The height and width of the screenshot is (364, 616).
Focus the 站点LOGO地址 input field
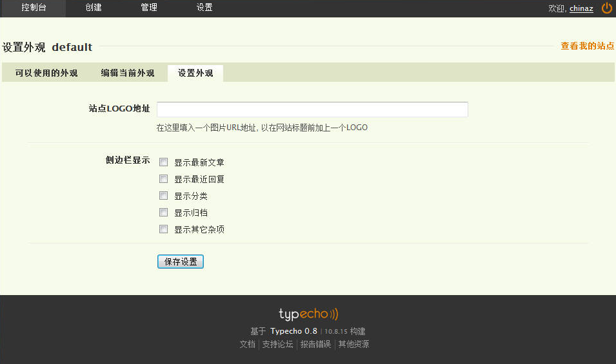pyautogui.click(x=312, y=110)
